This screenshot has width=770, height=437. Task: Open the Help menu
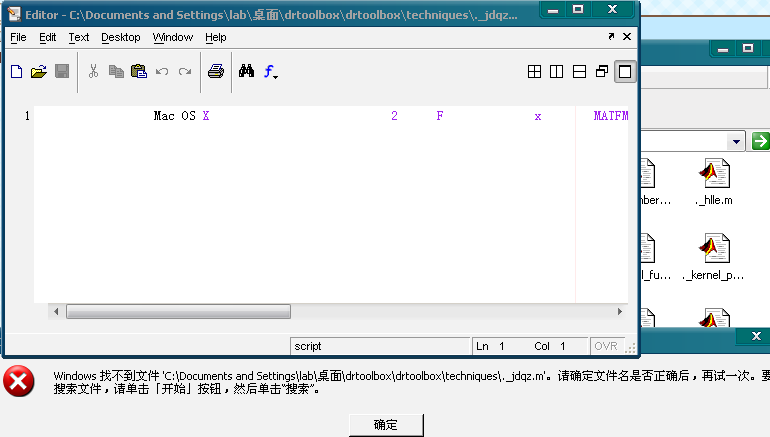click(x=216, y=37)
